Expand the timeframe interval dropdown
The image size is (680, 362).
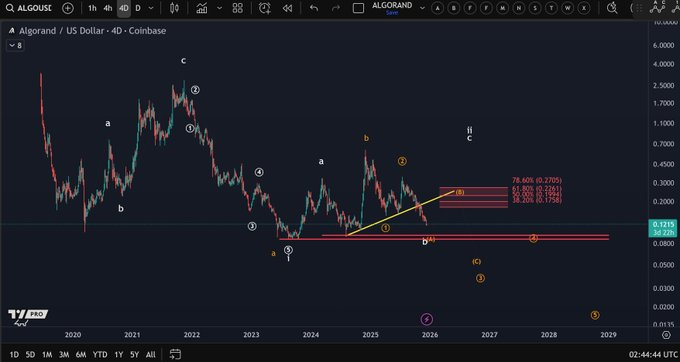coord(151,8)
